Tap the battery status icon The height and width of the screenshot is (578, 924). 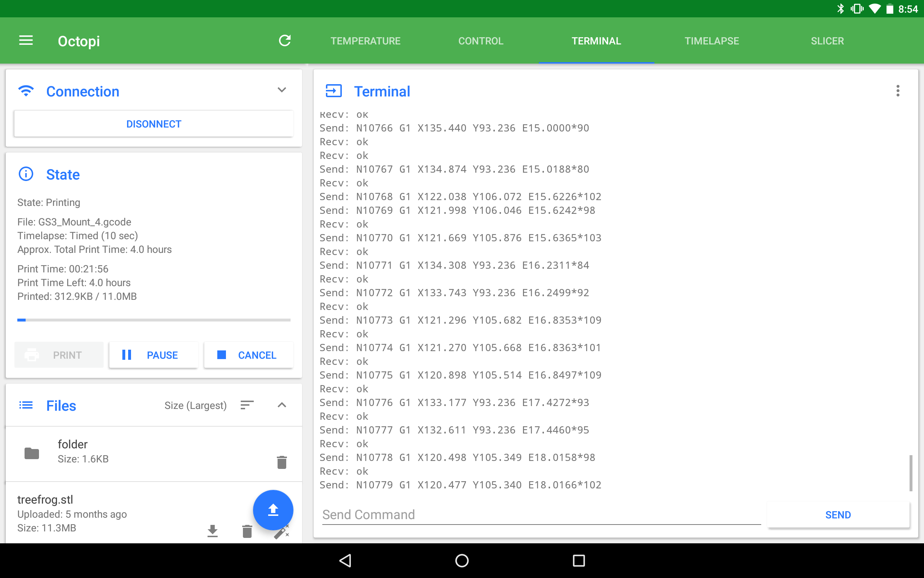[890, 9]
